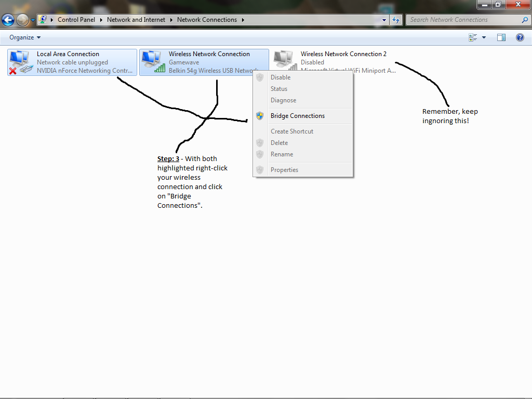Open address bar history dropdown

point(384,20)
